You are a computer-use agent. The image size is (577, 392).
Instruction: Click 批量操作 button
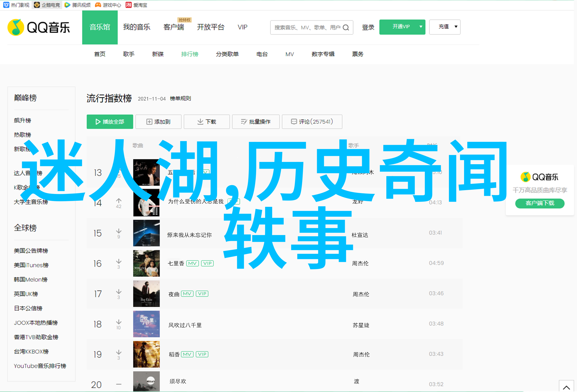(x=256, y=122)
